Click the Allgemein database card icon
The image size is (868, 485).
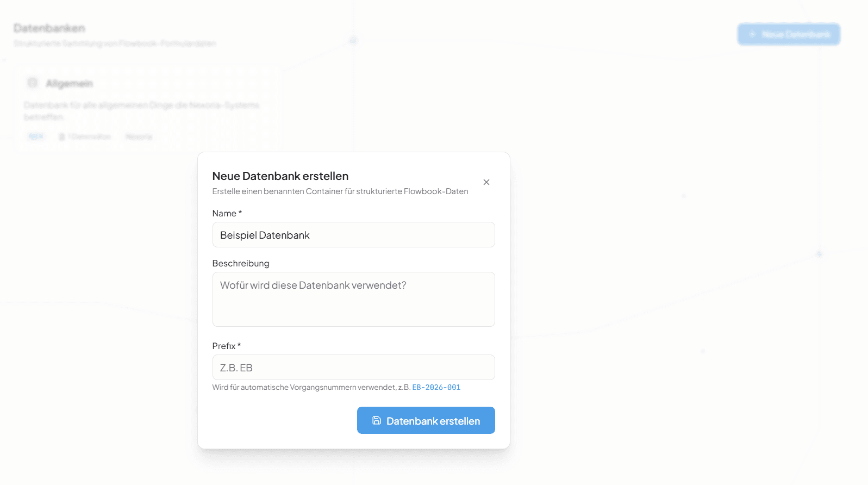[x=33, y=83]
